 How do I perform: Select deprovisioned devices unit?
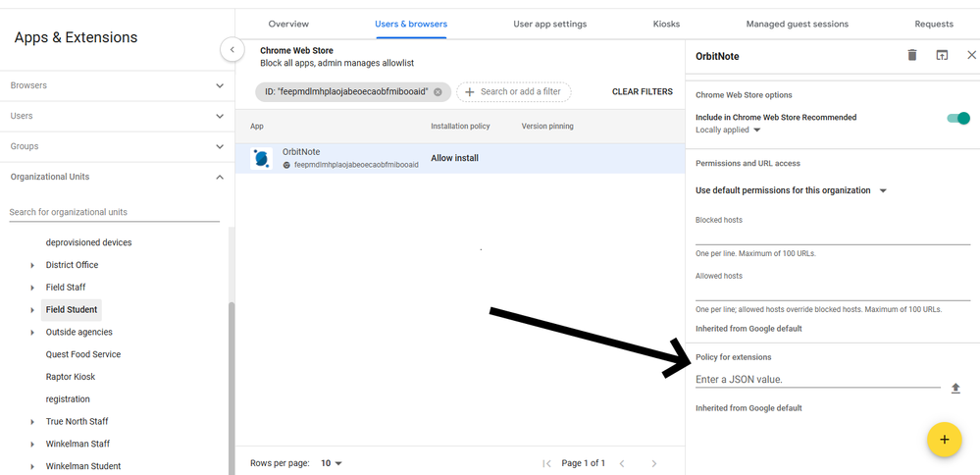[x=88, y=242]
